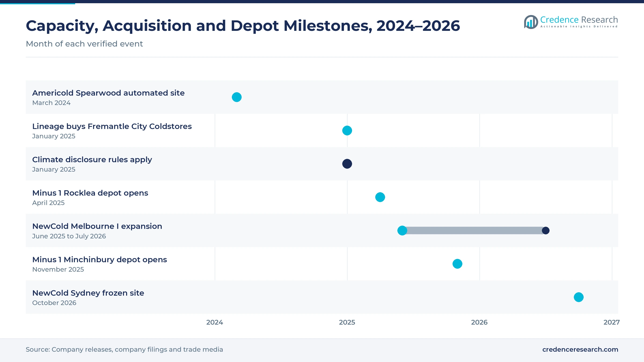
Task: Select 'NewCold Melbourne I expansion' label
Action: [x=97, y=226]
